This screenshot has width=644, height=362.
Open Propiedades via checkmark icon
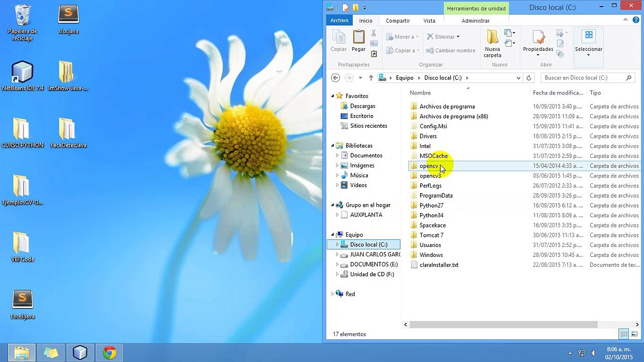[538, 37]
